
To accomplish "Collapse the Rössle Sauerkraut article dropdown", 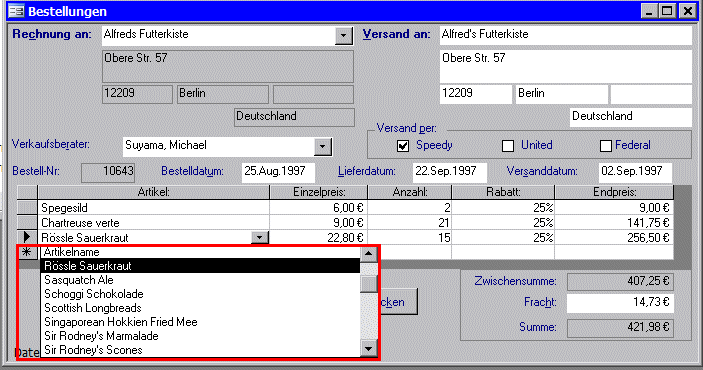I will (260, 237).
